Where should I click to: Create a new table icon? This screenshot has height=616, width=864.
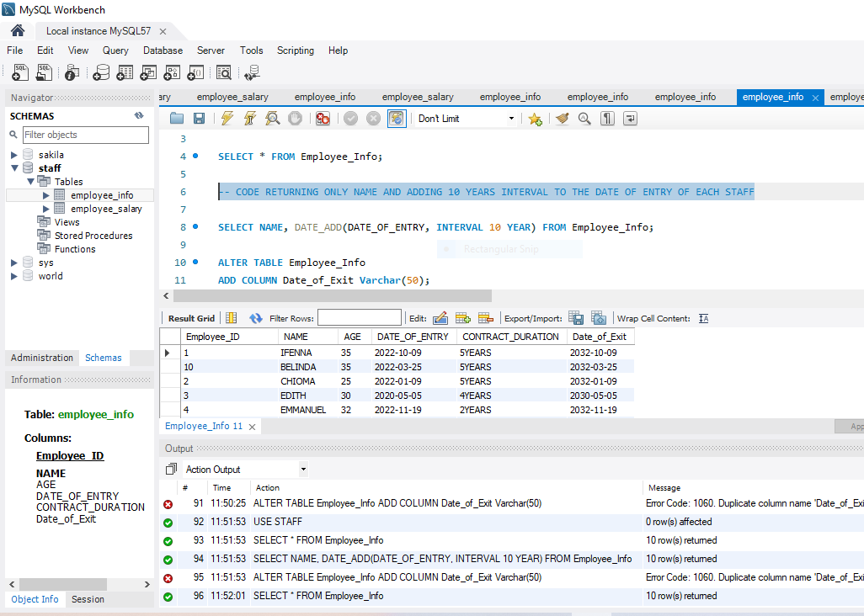[x=125, y=72]
